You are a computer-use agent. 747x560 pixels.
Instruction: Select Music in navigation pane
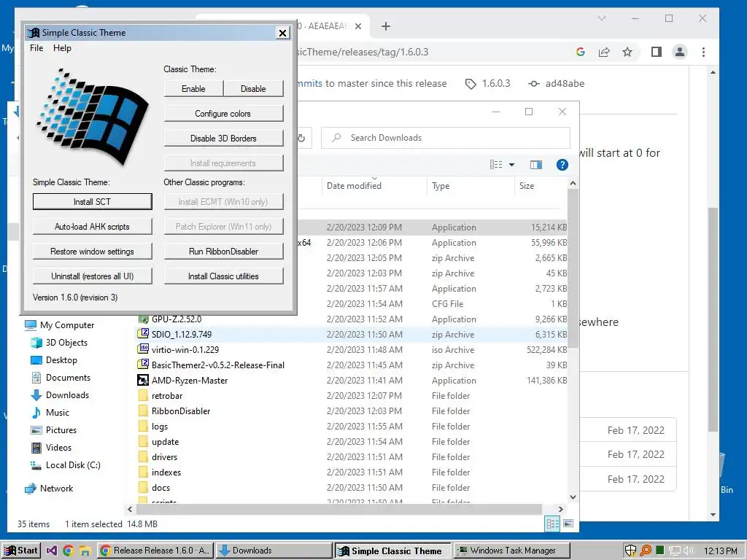(x=57, y=413)
